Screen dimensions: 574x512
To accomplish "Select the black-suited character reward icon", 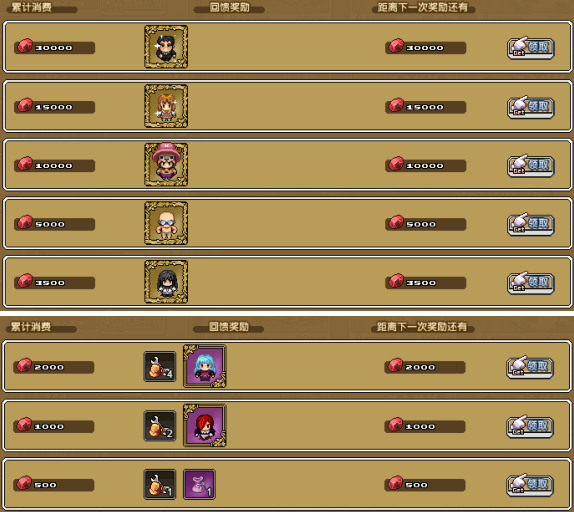I will click(166, 47).
